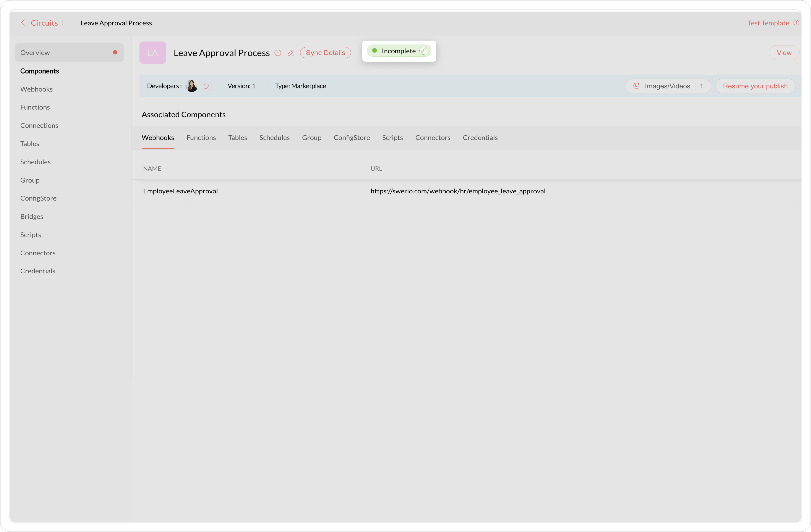811x532 pixels.
Task: Open the Images/Videos button
Action: [x=668, y=86]
